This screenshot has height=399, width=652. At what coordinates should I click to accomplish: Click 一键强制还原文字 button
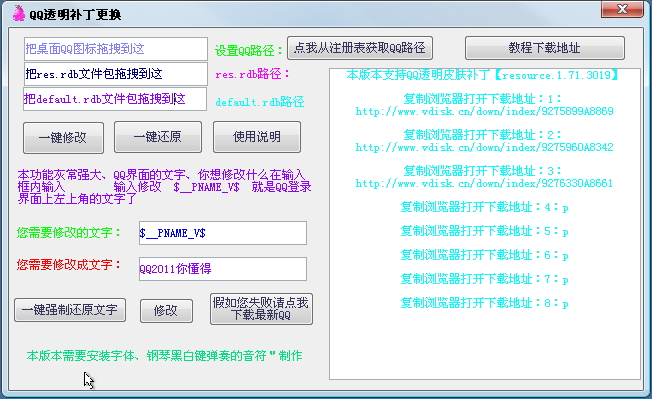pyautogui.click(x=70, y=310)
